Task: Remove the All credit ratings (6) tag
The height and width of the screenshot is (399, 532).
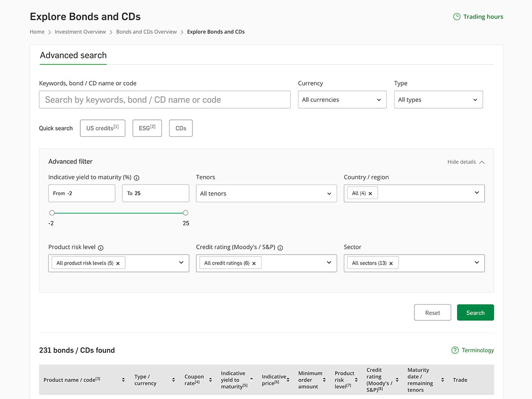Action: click(x=254, y=263)
